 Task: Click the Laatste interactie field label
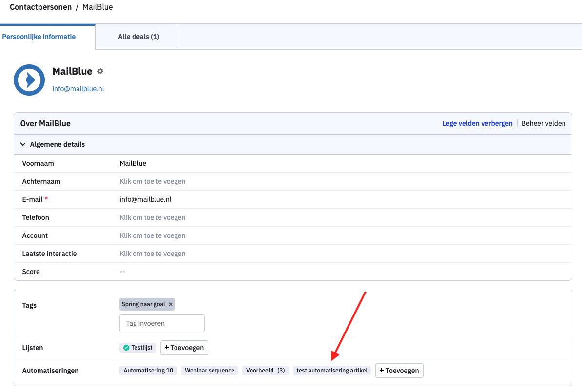pyautogui.click(x=49, y=254)
